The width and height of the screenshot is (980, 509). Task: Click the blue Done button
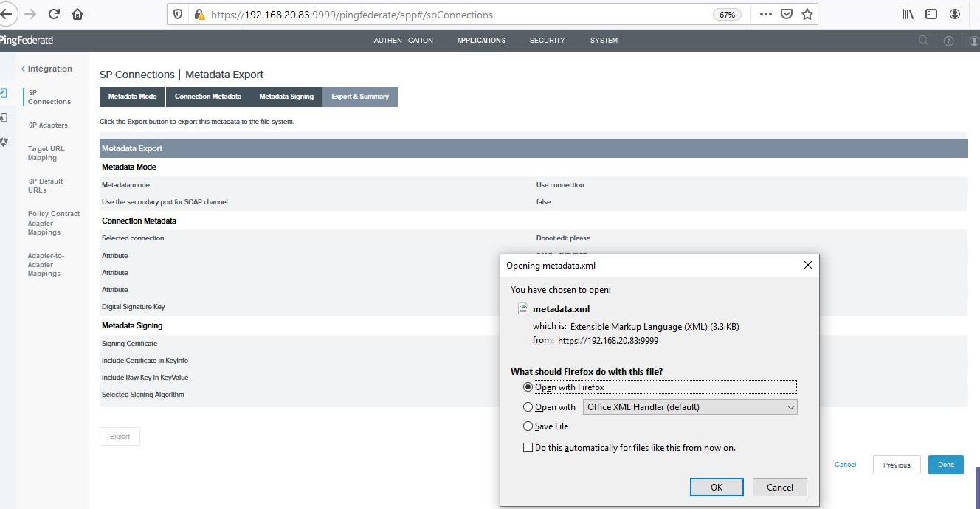tap(946, 465)
